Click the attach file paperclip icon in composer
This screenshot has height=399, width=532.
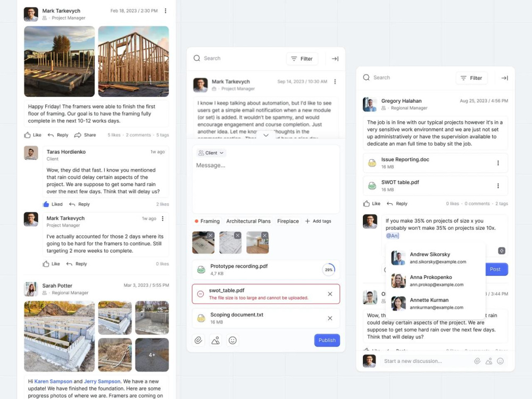click(198, 340)
